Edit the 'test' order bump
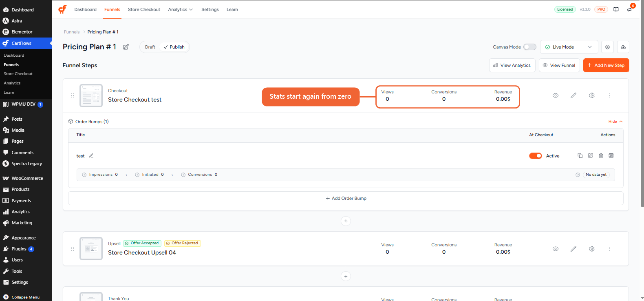644x301 pixels. (590, 155)
